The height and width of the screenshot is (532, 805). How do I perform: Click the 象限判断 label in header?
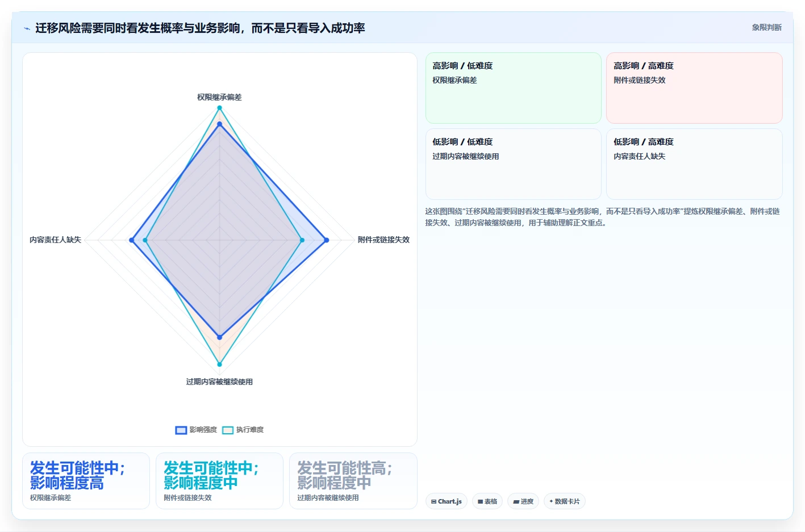click(766, 27)
